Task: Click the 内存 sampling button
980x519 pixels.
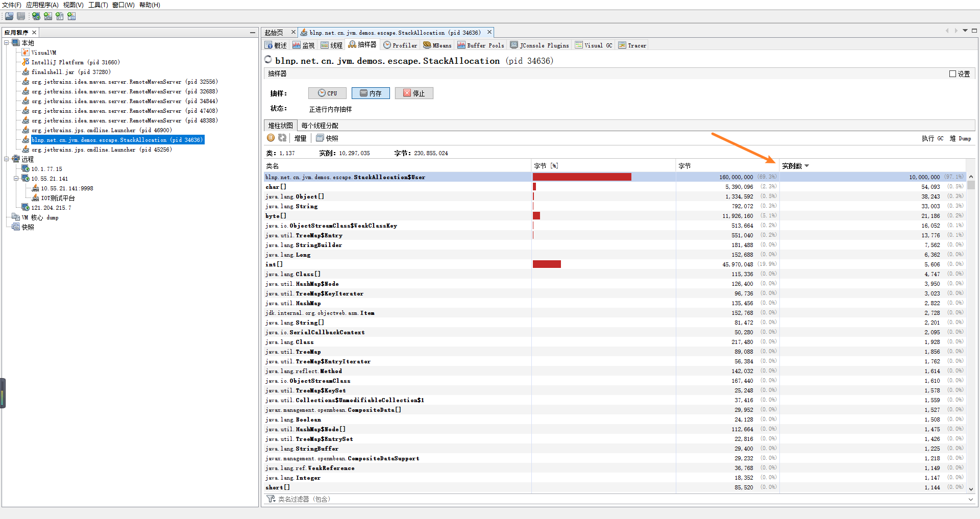Action: click(371, 93)
